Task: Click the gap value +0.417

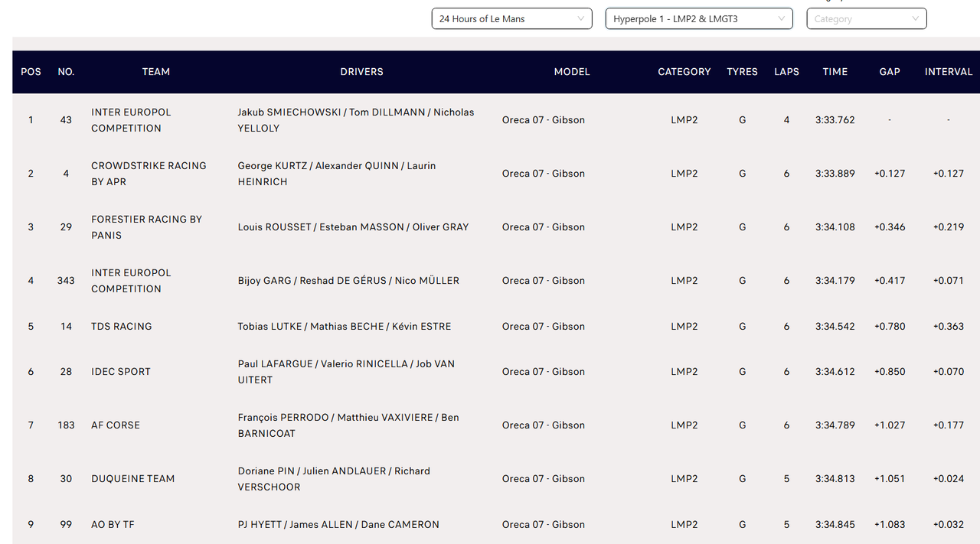Action: pos(890,281)
